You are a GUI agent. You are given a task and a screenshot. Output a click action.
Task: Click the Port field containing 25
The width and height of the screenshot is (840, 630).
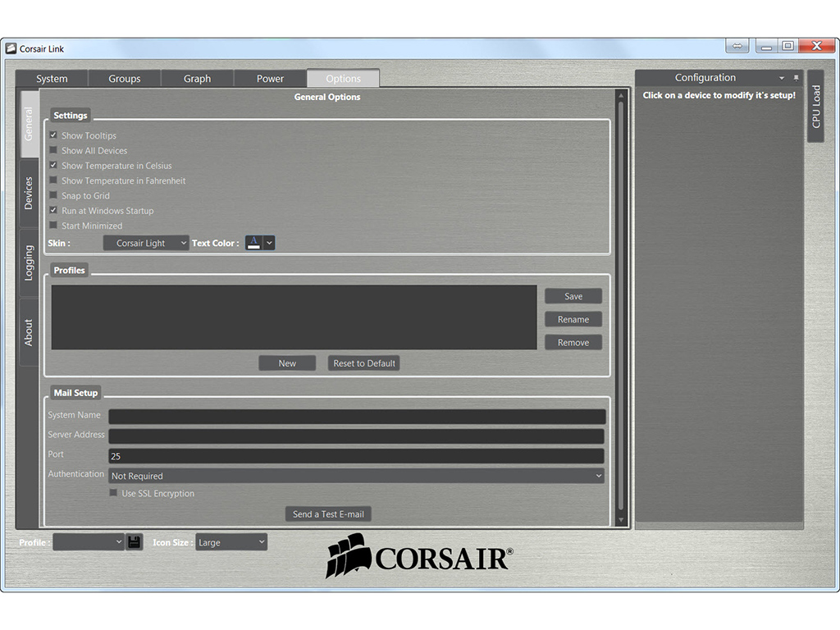pos(357,456)
